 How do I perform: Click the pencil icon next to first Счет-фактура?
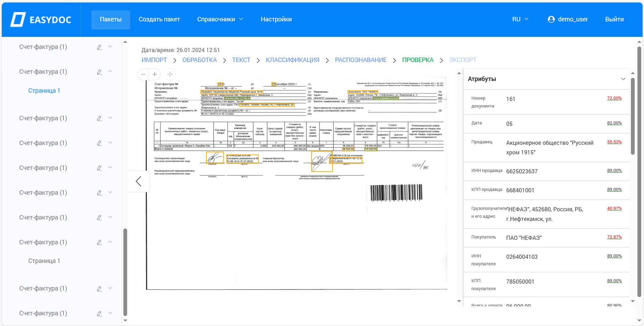point(99,47)
